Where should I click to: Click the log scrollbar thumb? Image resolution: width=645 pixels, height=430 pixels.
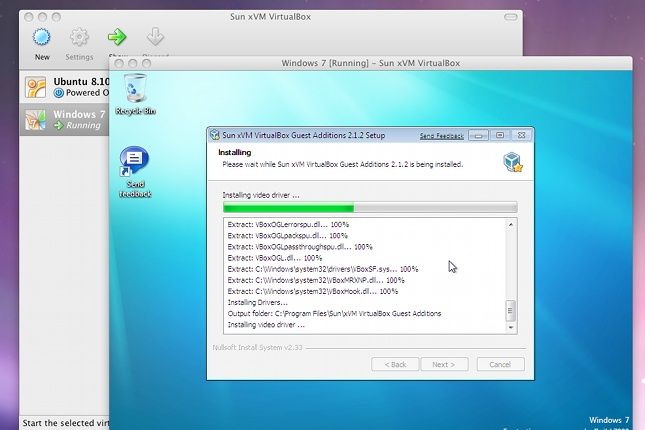510,311
